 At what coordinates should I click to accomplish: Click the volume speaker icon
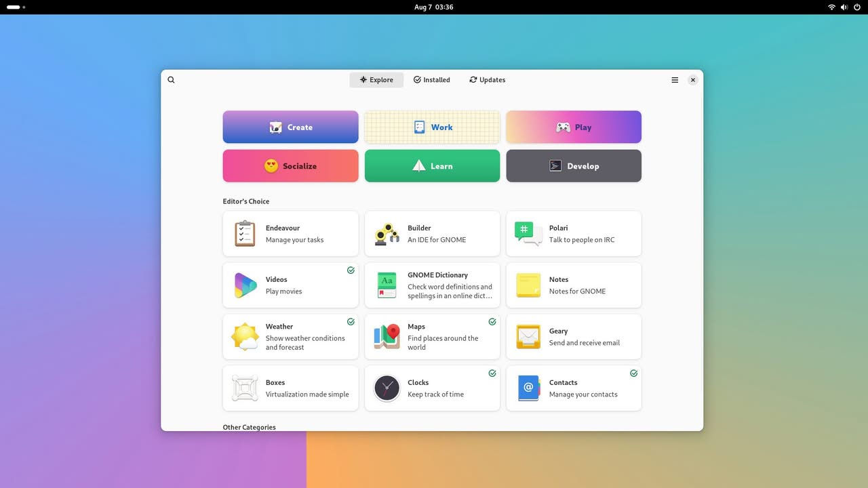(x=844, y=7)
